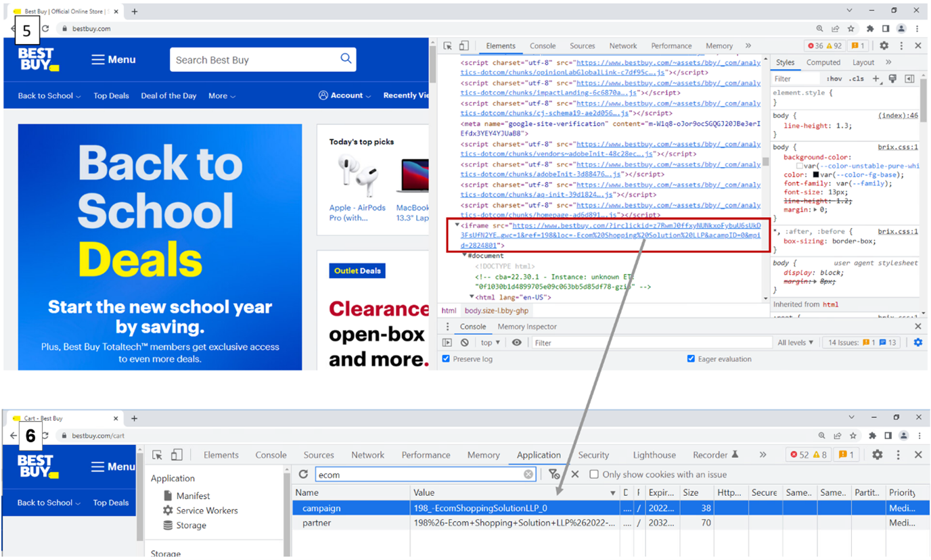
Task: Disable the Preserve log checkbox
Action: (446, 359)
